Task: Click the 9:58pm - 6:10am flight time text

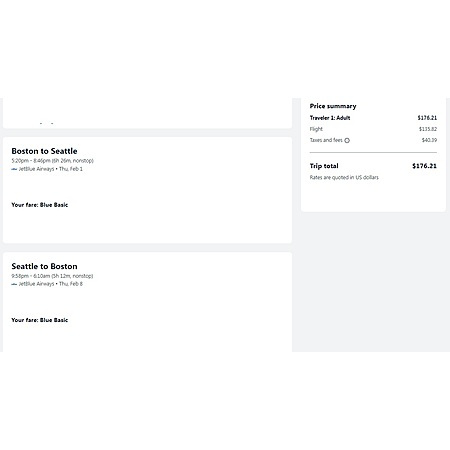Action: pyautogui.click(x=52, y=276)
